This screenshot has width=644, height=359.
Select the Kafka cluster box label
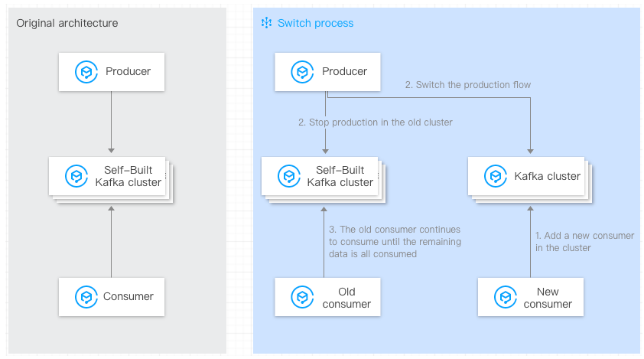click(x=547, y=177)
